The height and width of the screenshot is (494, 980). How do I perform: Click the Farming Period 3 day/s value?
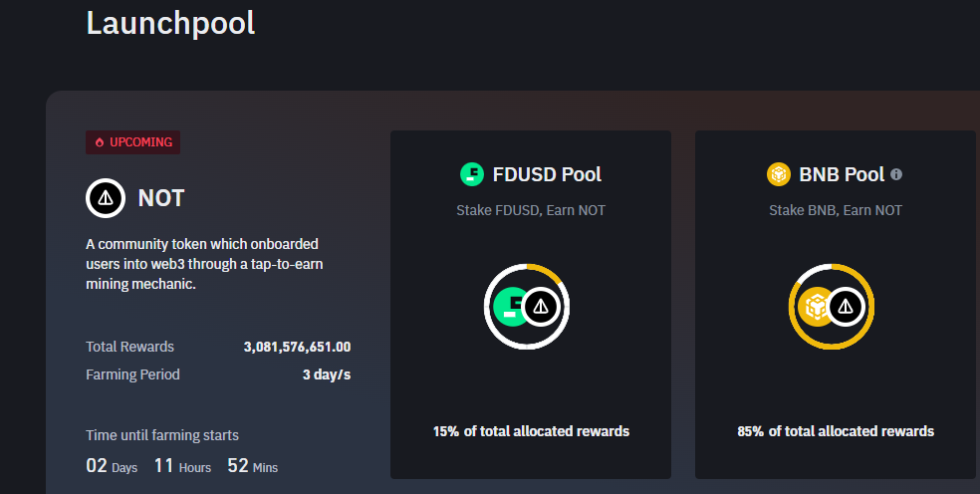[x=327, y=375]
